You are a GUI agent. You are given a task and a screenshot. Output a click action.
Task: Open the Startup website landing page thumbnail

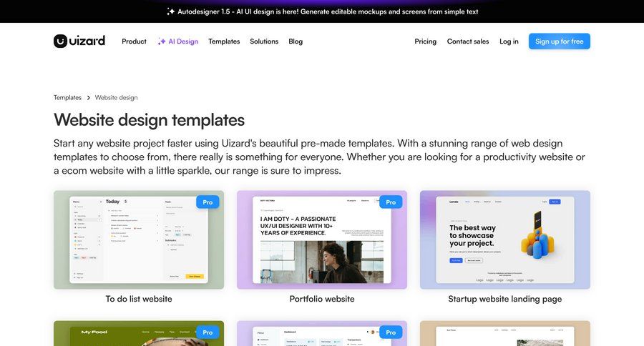click(504, 239)
